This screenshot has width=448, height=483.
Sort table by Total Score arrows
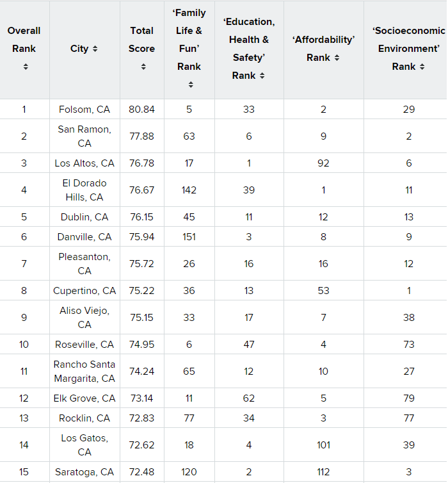click(143, 67)
